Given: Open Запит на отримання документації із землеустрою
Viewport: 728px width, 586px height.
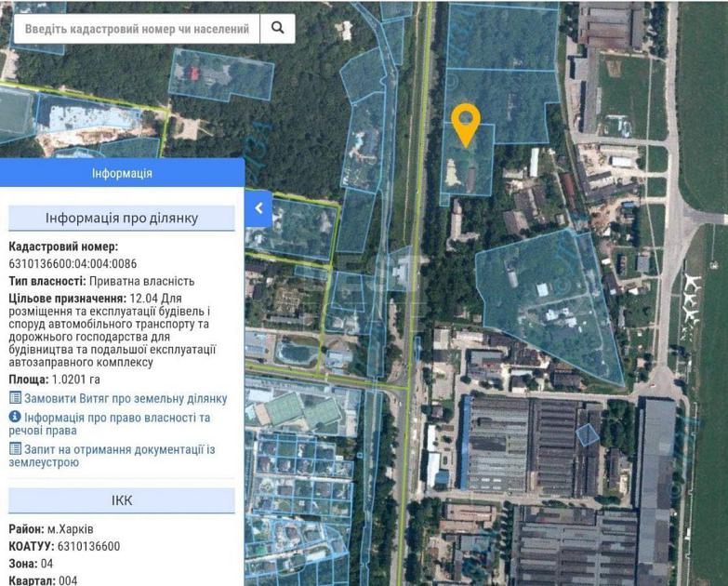Looking at the screenshot, I should (112, 456).
